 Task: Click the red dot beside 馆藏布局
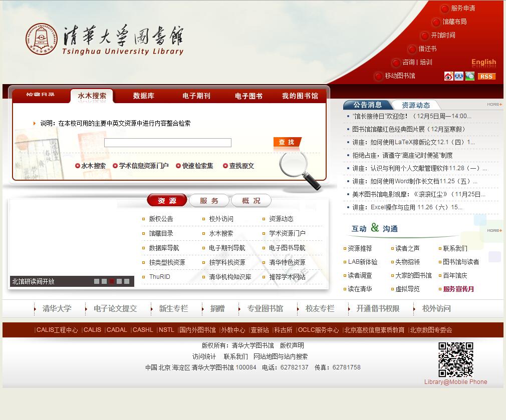pos(436,22)
